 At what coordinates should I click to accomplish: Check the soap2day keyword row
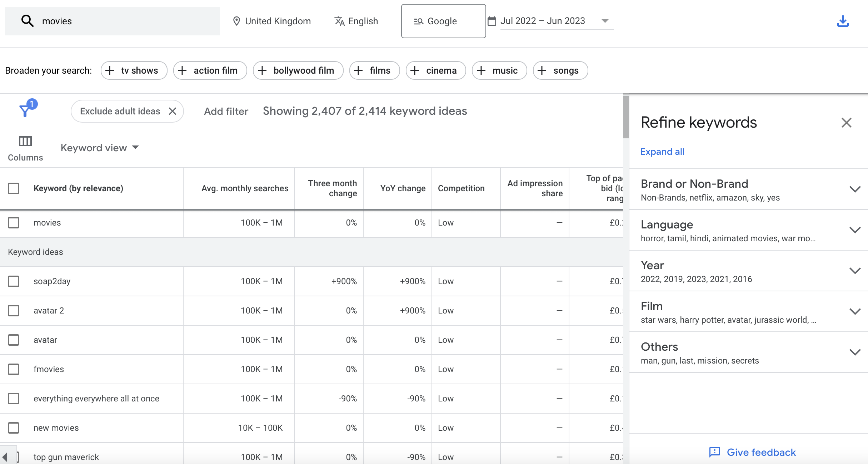click(x=14, y=281)
